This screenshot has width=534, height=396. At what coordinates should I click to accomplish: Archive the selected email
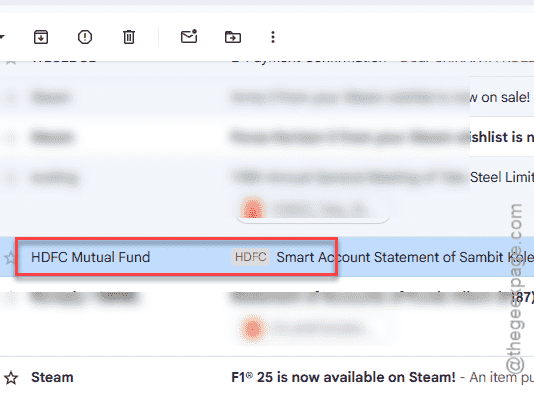click(x=41, y=37)
